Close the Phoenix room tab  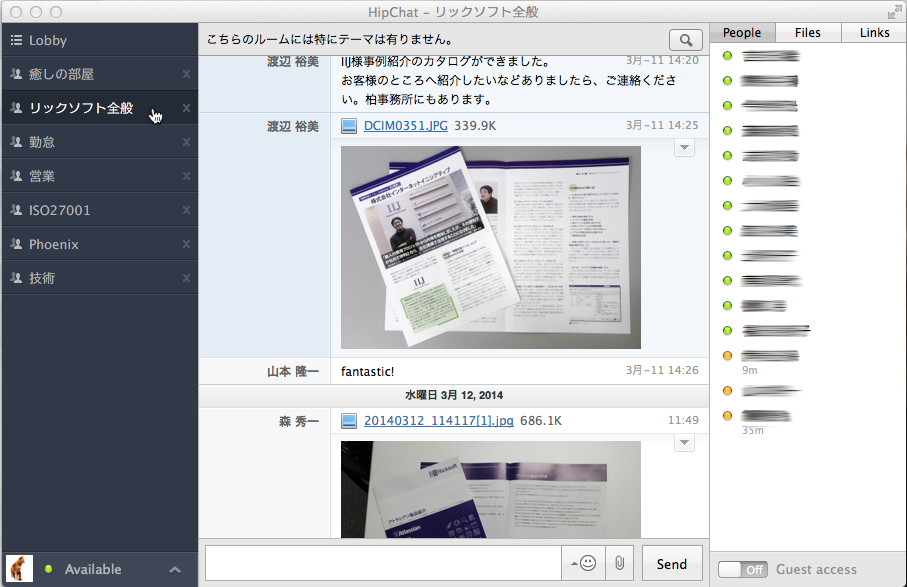coord(186,244)
